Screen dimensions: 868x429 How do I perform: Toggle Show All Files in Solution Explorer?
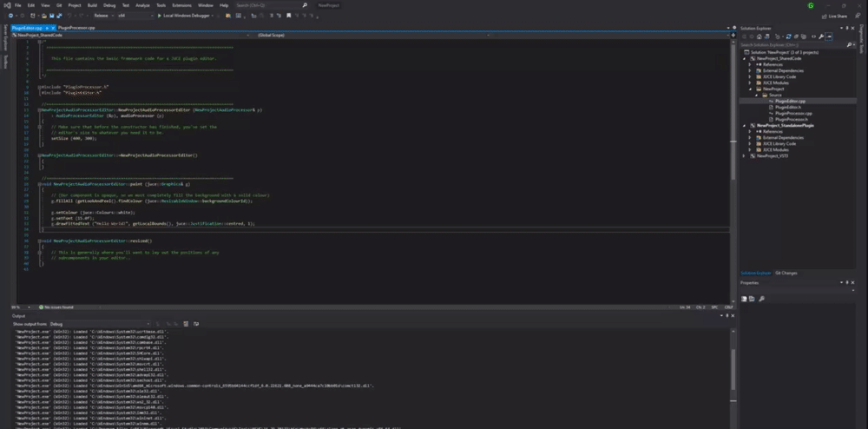pos(803,36)
